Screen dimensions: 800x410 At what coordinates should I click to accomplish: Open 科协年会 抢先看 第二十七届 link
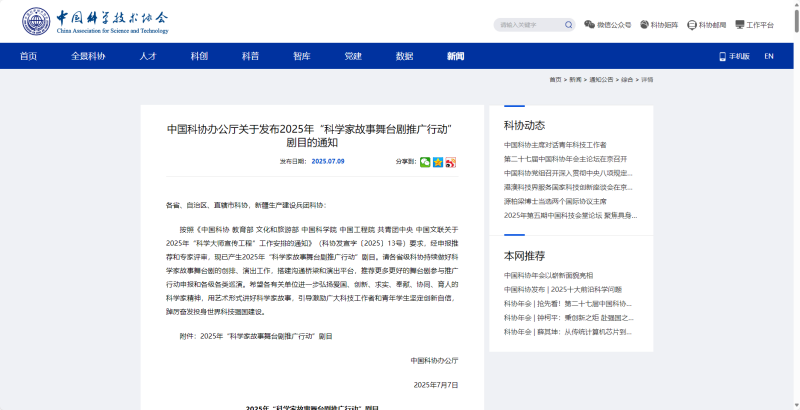[568, 303]
